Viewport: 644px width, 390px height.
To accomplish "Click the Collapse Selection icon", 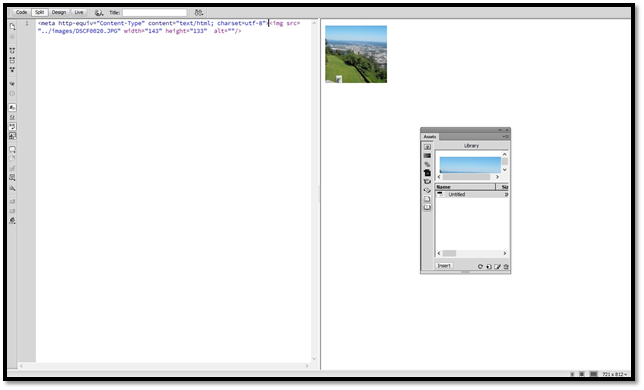I will pos(12,60).
